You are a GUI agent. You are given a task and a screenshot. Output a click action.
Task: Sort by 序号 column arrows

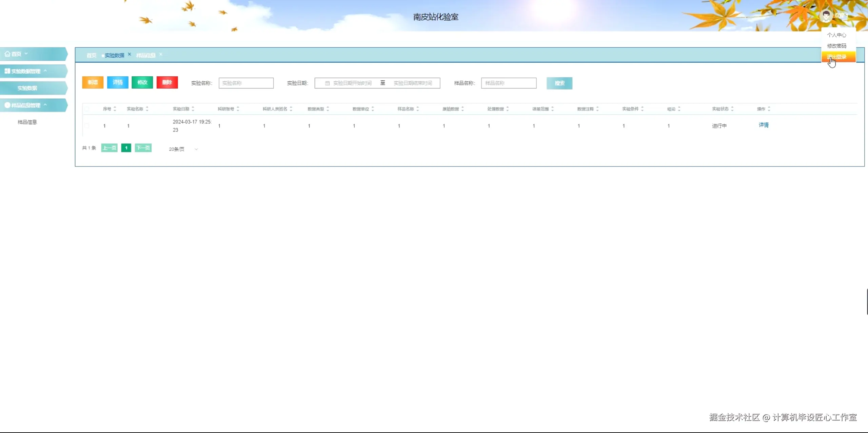coord(115,109)
